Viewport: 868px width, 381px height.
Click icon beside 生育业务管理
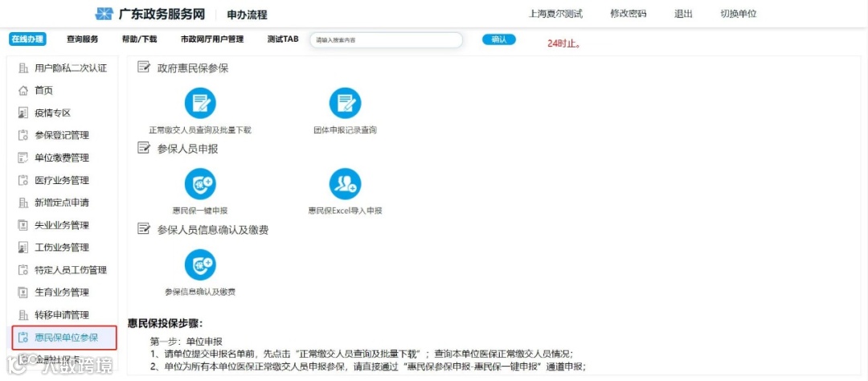coord(23,293)
